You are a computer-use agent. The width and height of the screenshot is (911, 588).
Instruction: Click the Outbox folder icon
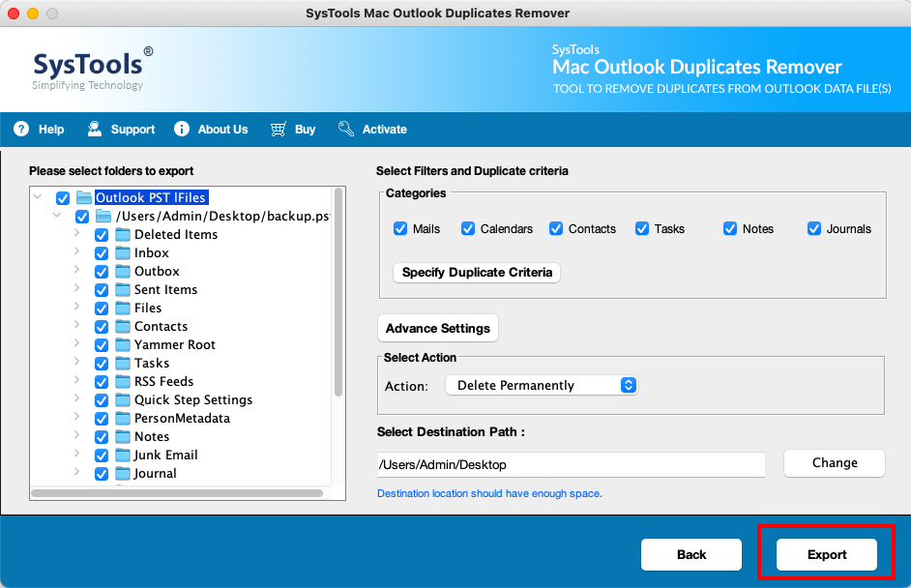pos(123,272)
